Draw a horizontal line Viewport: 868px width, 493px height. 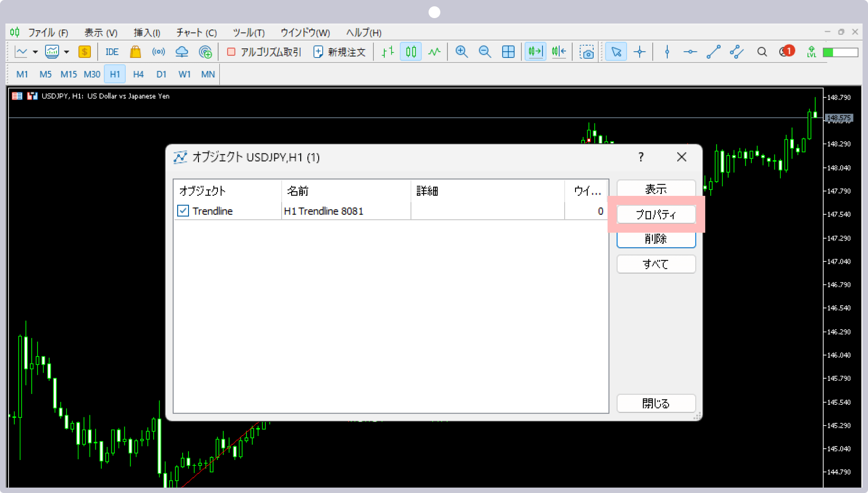(x=690, y=52)
